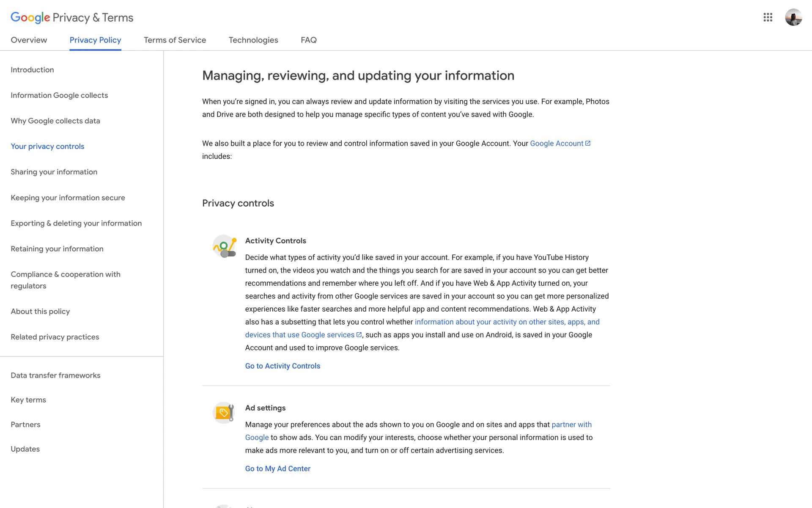Select Introduction in the sidebar
Screen dimensions: 812x508
[32, 70]
